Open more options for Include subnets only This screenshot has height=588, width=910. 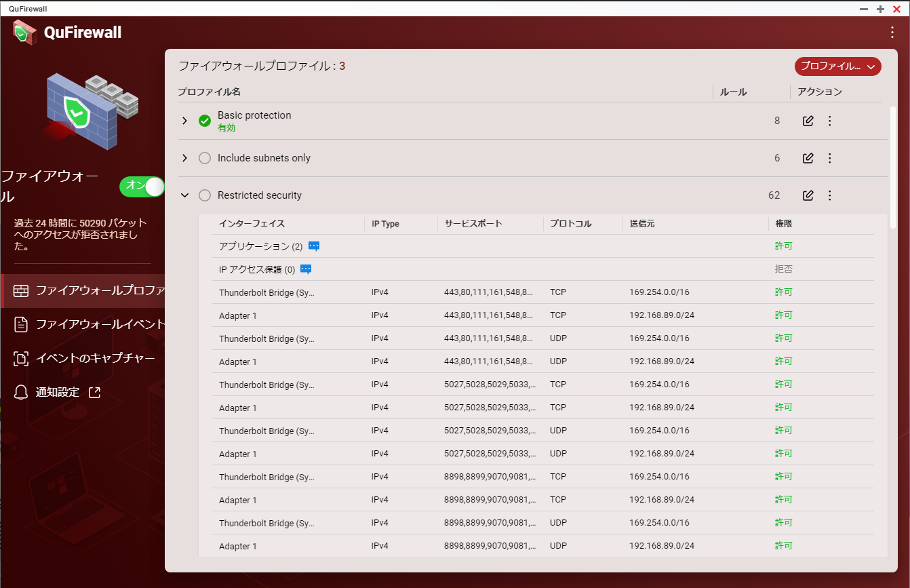click(x=829, y=158)
